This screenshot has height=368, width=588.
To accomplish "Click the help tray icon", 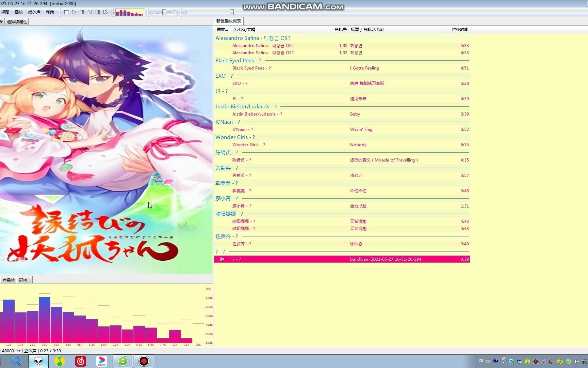I will pyautogui.click(x=496, y=361).
